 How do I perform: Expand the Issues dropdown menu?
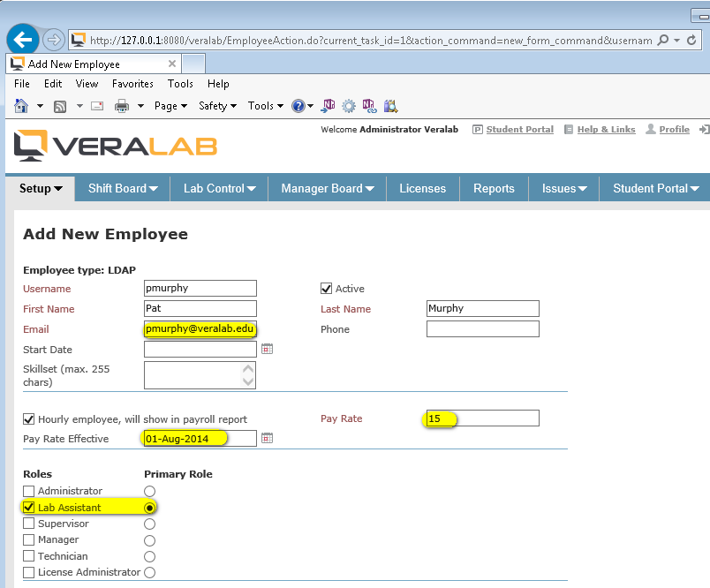(x=564, y=188)
